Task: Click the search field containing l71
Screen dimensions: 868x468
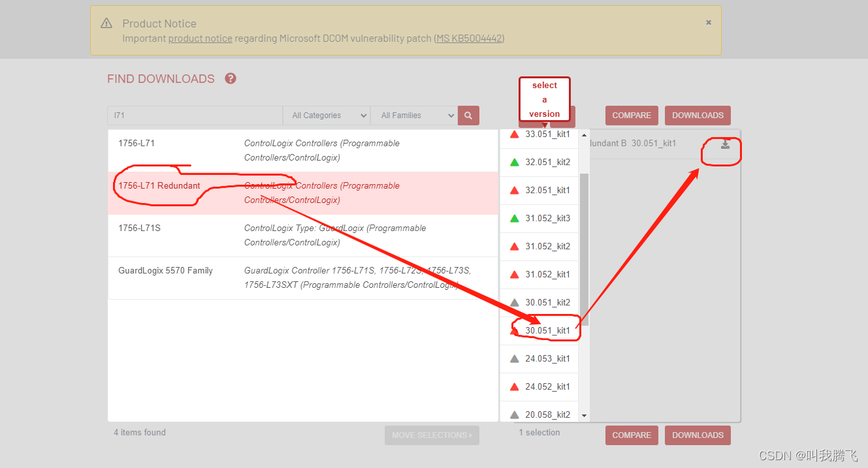Action: [x=195, y=116]
